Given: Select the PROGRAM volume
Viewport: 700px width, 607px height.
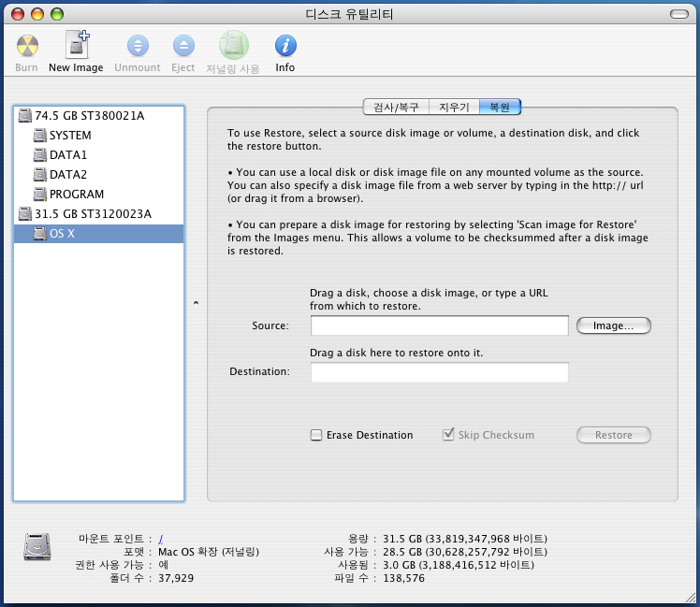Looking at the screenshot, I should coord(76,195).
